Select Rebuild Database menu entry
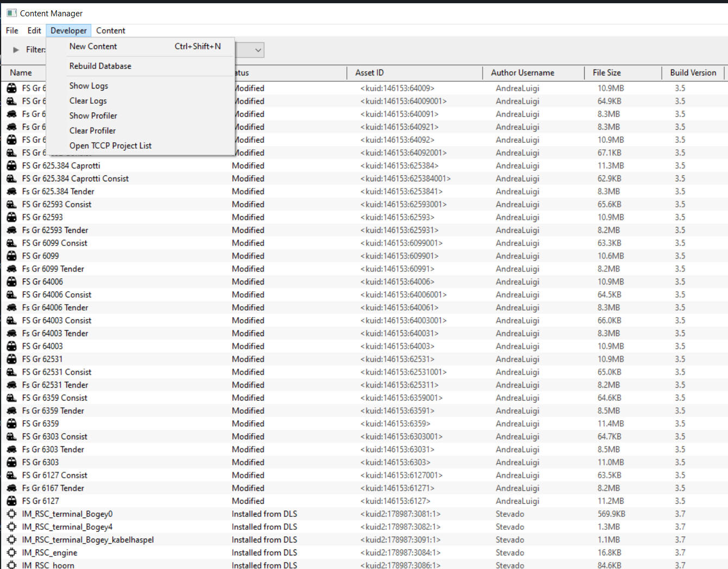This screenshot has width=728, height=569. pyautogui.click(x=141, y=66)
